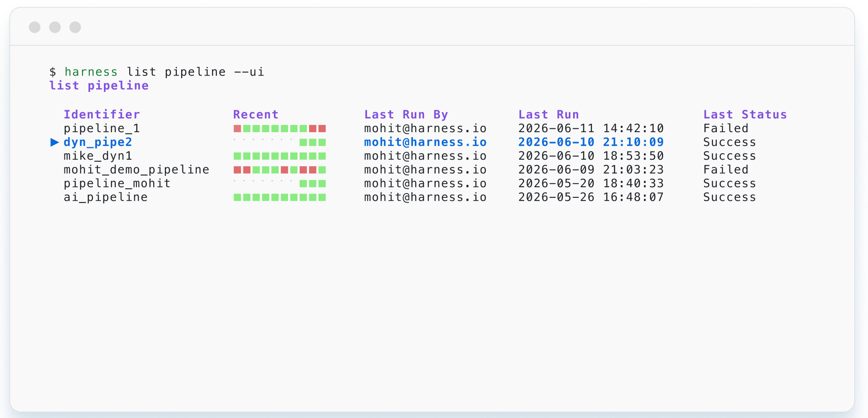Click the Last Run column header
Image resolution: width=868 pixels, height=418 pixels.
click(x=549, y=114)
